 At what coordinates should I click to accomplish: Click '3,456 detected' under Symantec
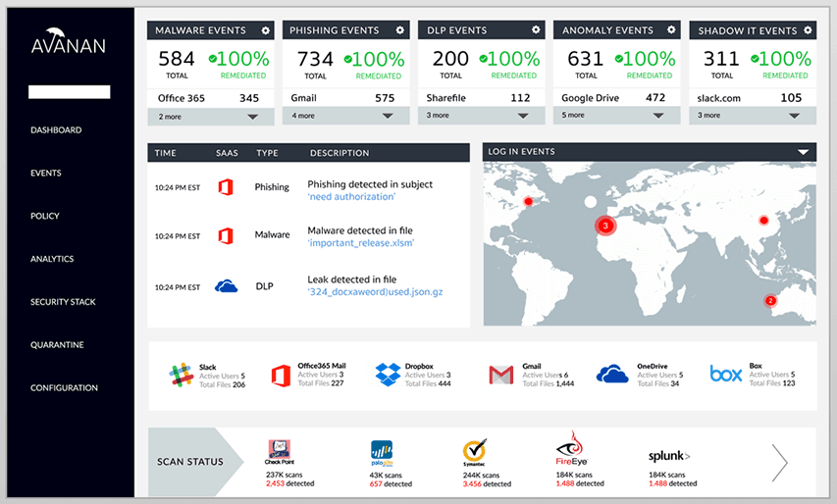coord(487,484)
